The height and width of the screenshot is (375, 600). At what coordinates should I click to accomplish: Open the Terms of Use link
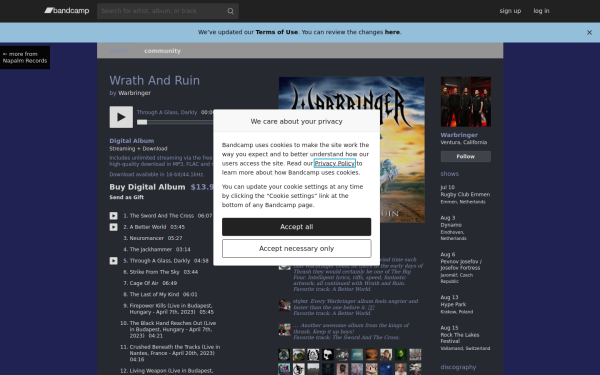(x=276, y=32)
